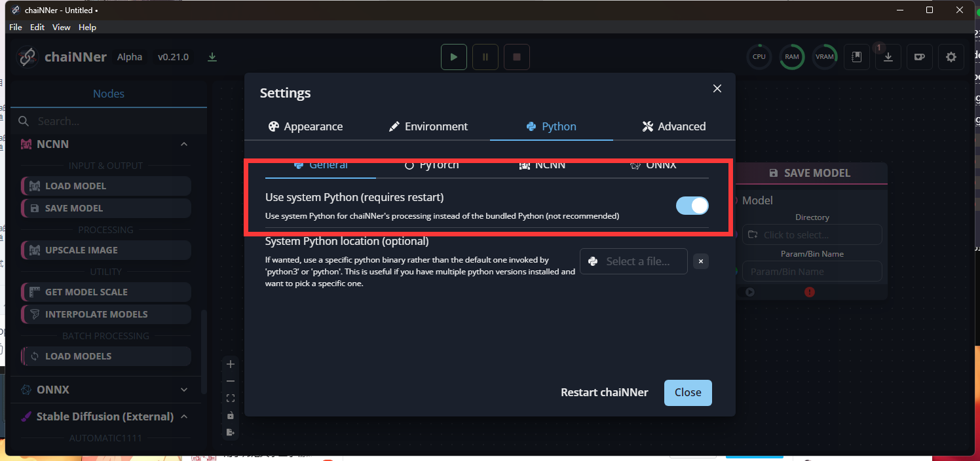
Task: Select the Get Model Scale node
Action: pyautogui.click(x=106, y=292)
